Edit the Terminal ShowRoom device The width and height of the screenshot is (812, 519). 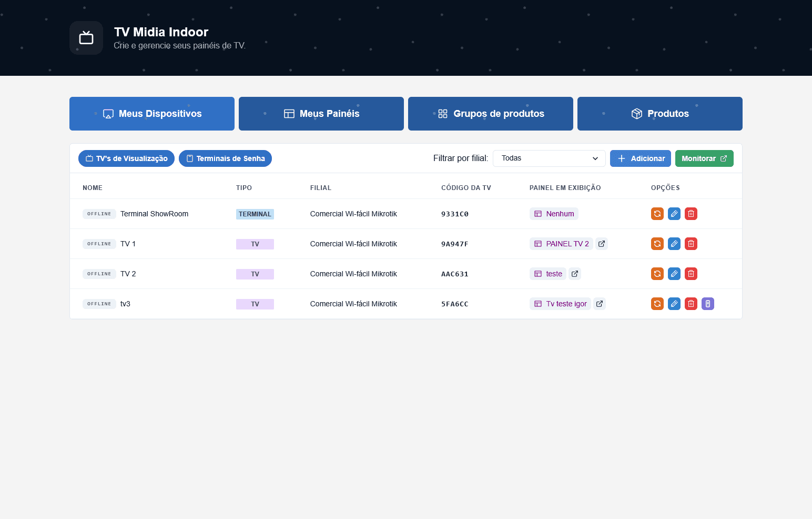pos(674,214)
